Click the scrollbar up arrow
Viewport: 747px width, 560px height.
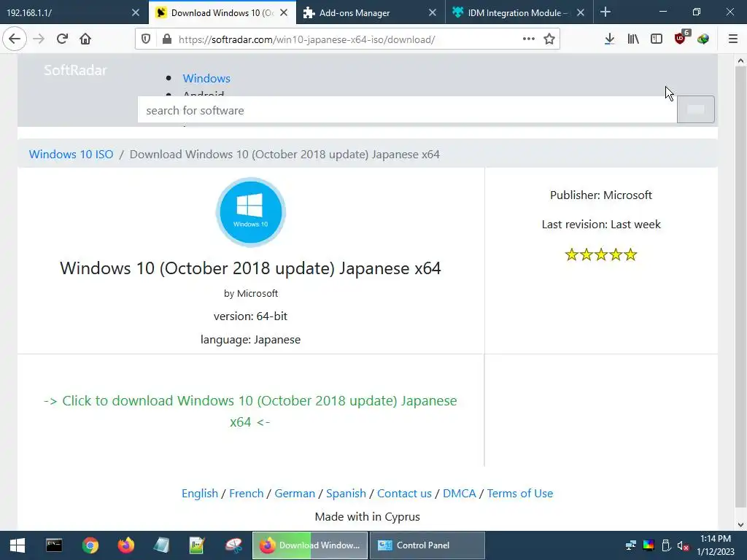740,61
